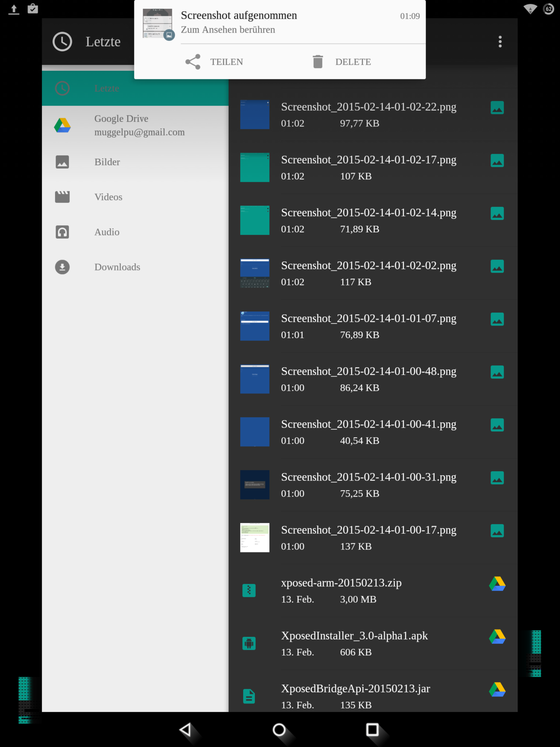Open recent apps with square button
The width and height of the screenshot is (560, 747).
point(372,729)
